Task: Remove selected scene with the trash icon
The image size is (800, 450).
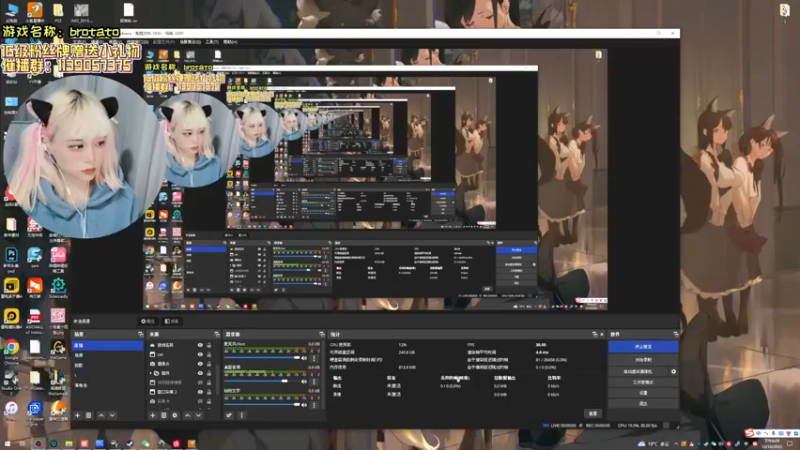Action: pyautogui.click(x=89, y=415)
